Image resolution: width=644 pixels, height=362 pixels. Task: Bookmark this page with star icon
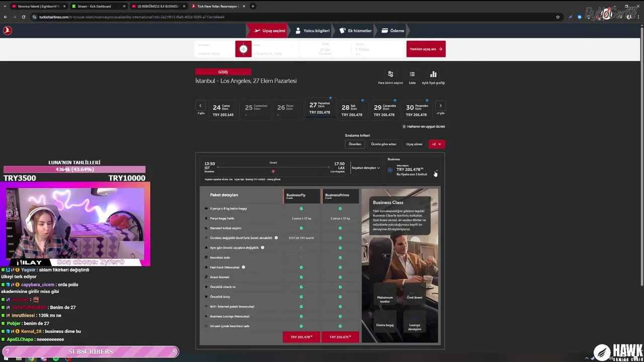pos(557,17)
